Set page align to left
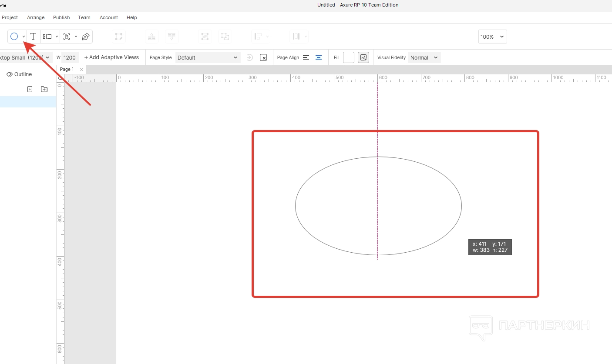This screenshot has height=364, width=612. coord(306,57)
